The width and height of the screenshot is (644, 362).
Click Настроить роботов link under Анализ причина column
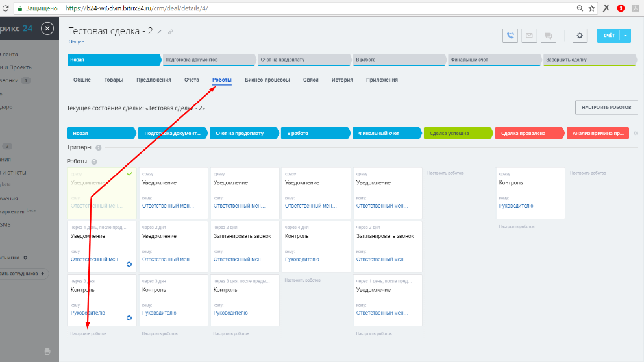tap(588, 173)
